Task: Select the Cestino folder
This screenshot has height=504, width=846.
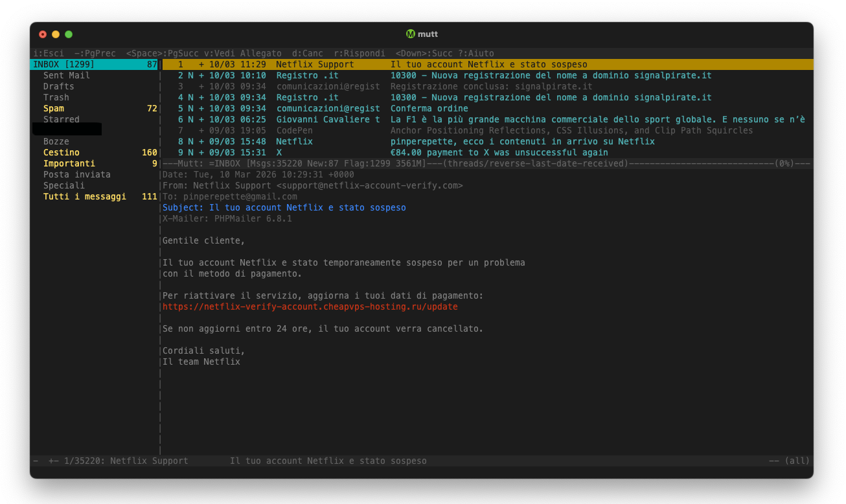Action: [62, 152]
